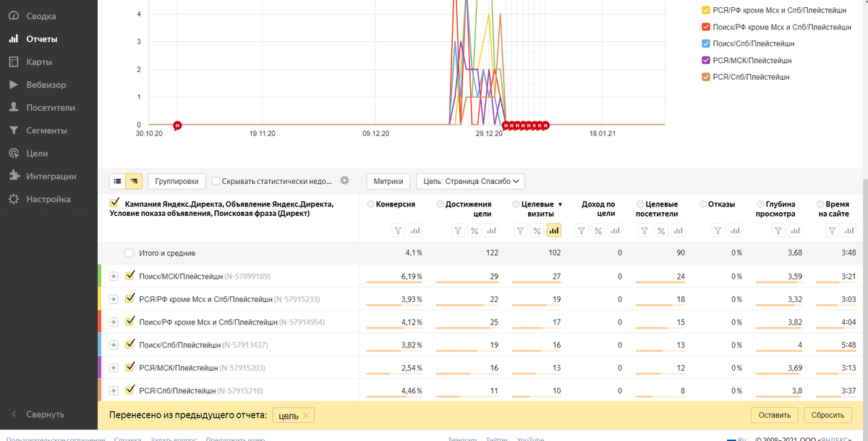Open the Карты sidebar section

click(x=39, y=62)
